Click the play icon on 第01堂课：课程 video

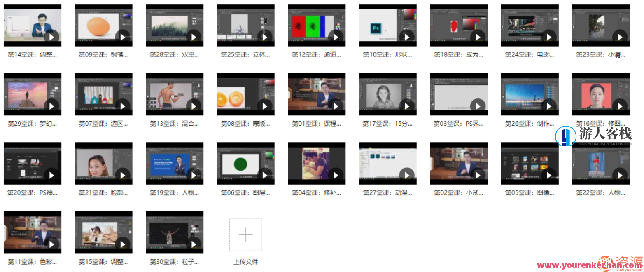point(336,106)
